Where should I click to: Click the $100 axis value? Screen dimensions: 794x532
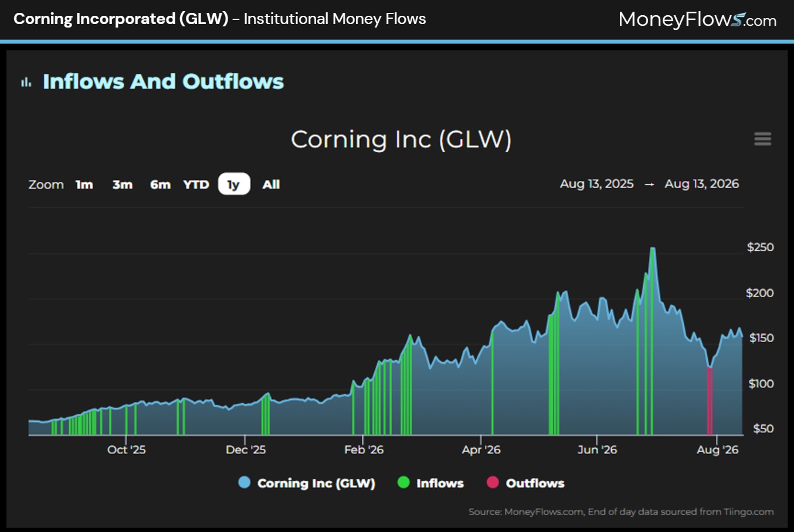pos(761,384)
